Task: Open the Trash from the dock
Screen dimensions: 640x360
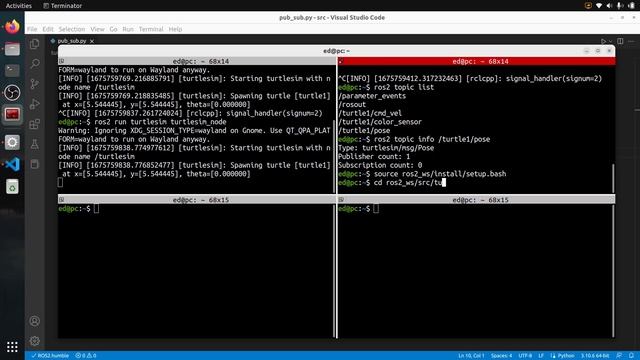Action: [12, 187]
